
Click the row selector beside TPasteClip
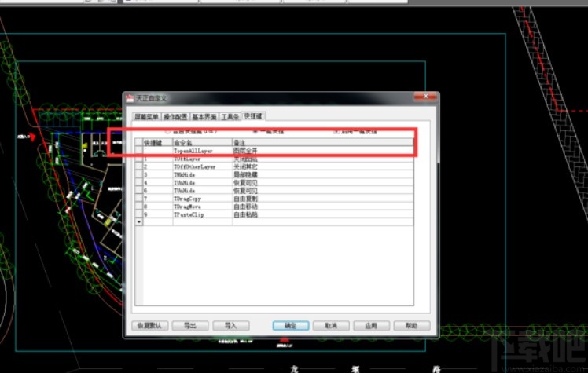pos(139,214)
